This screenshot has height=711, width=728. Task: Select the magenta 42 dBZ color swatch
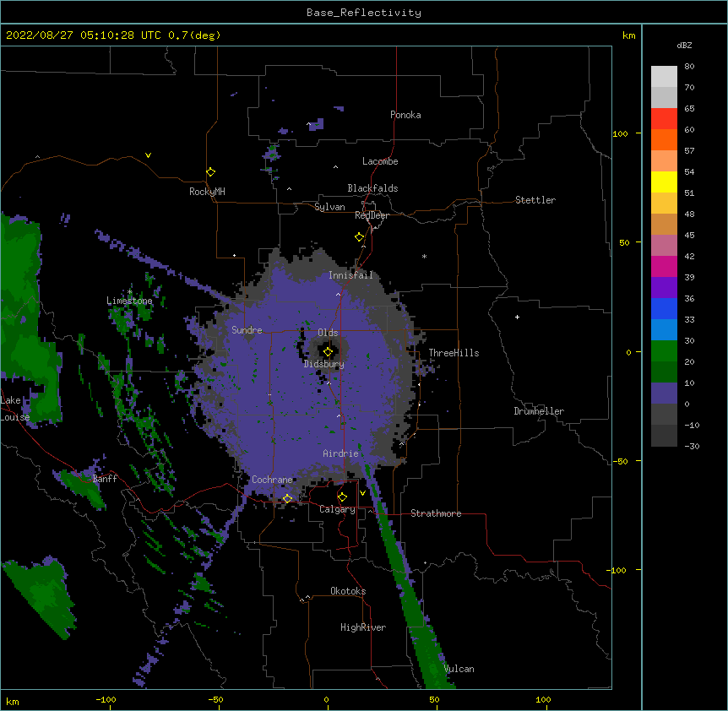[x=664, y=266]
